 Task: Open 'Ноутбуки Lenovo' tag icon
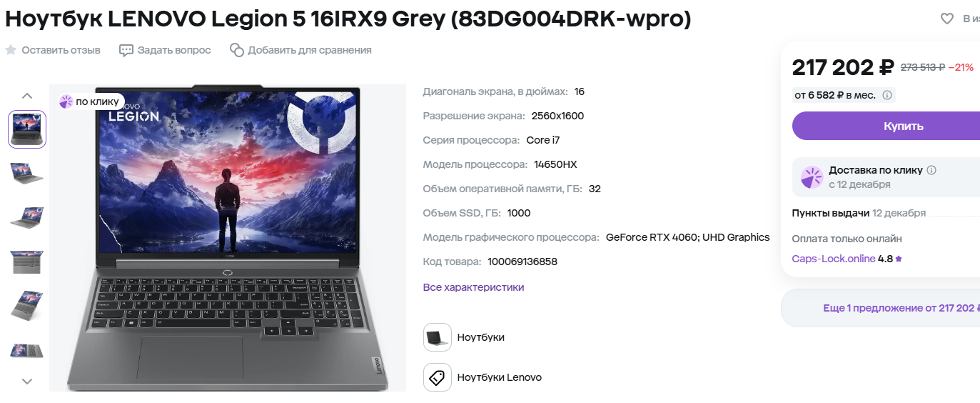coord(438,377)
